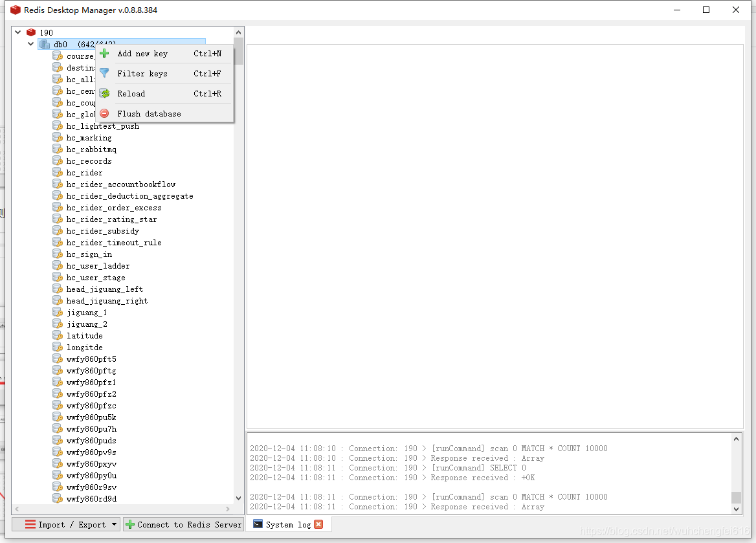
Task: Select the hc_rider_deduction_aggregate key
Action: click(129, 196)
